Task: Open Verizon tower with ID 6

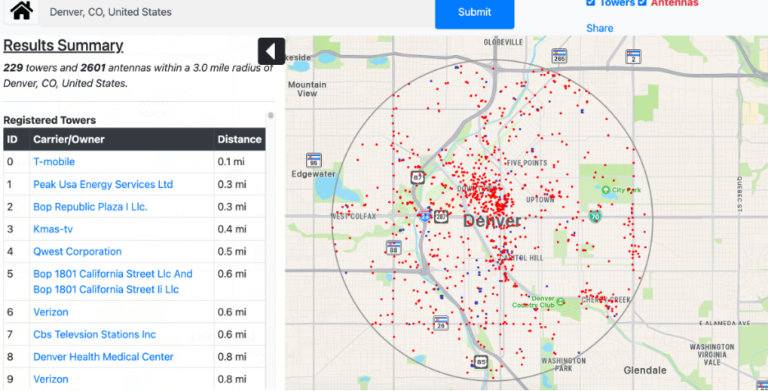Action: tap(50, 312)
